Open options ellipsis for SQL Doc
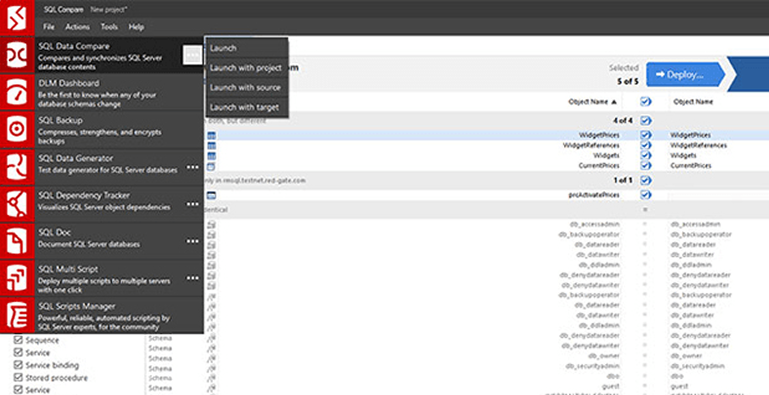 [193, 241]
